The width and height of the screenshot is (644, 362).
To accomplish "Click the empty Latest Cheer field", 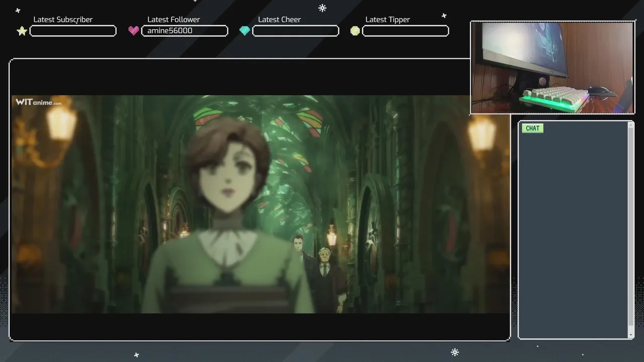I will [295, 31].
